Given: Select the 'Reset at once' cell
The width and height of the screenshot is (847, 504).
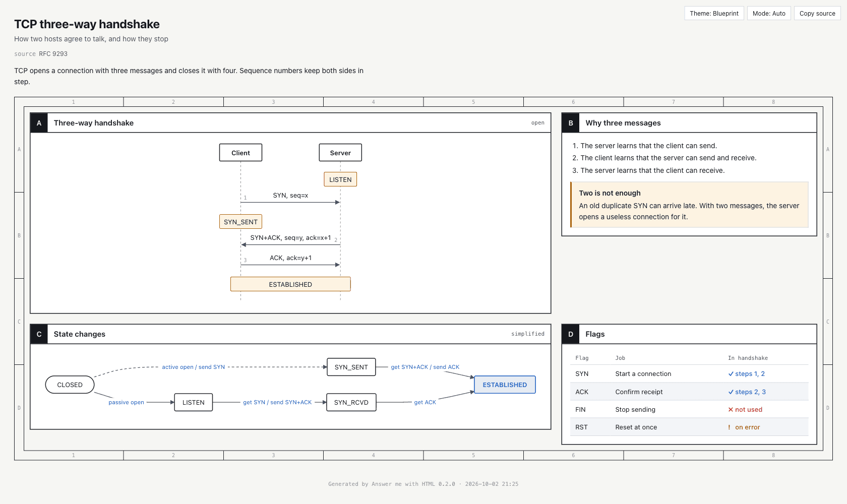Looking at the screenshot, I should point(636,427).
